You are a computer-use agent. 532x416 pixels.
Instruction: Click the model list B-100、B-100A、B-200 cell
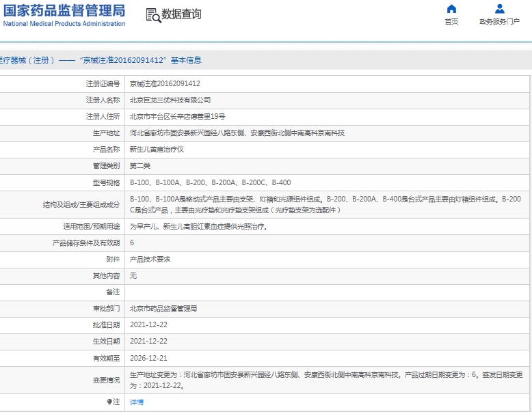point(211,183)
